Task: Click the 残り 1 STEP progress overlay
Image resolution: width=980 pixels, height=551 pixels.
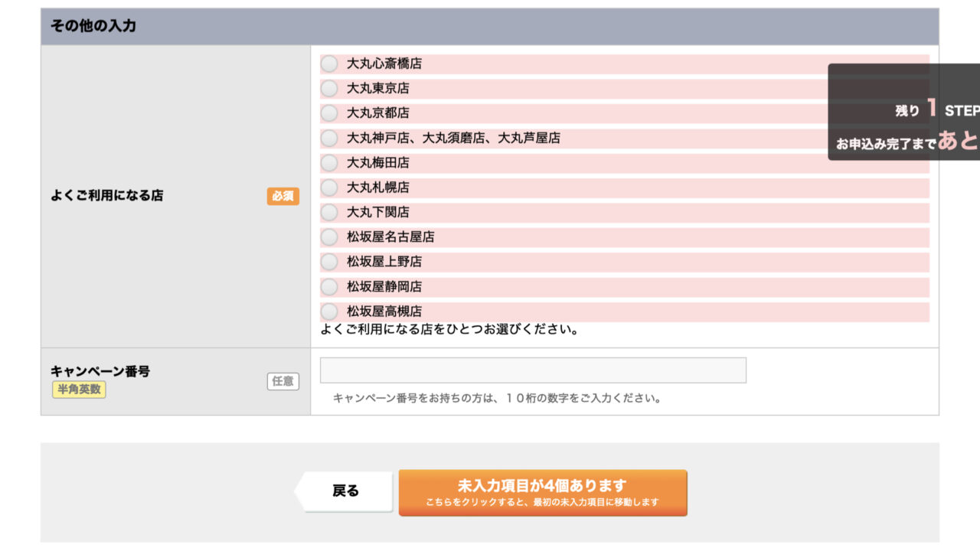Action: [904, 112]
